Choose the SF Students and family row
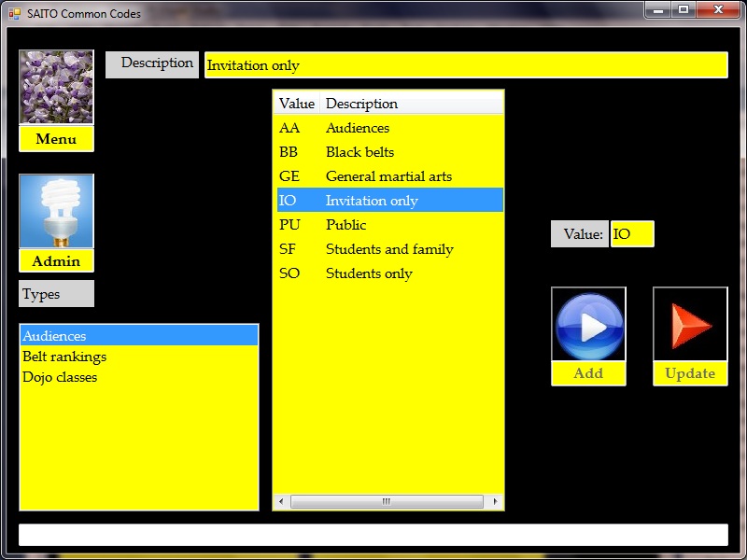Viewport: 747px width, 560px height. (388, 249)
